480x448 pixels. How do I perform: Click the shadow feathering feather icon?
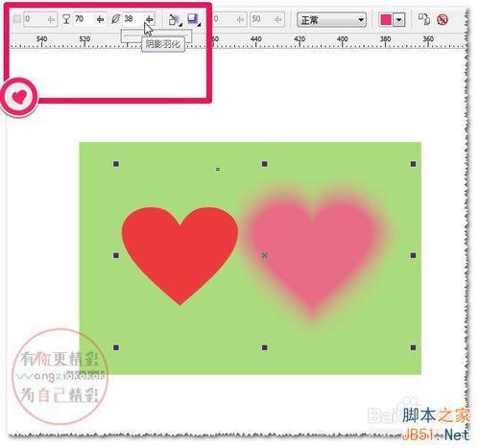115,19
